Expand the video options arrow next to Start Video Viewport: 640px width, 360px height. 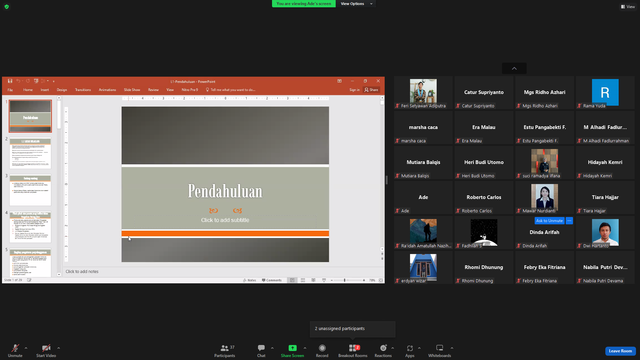coord(58,348)
